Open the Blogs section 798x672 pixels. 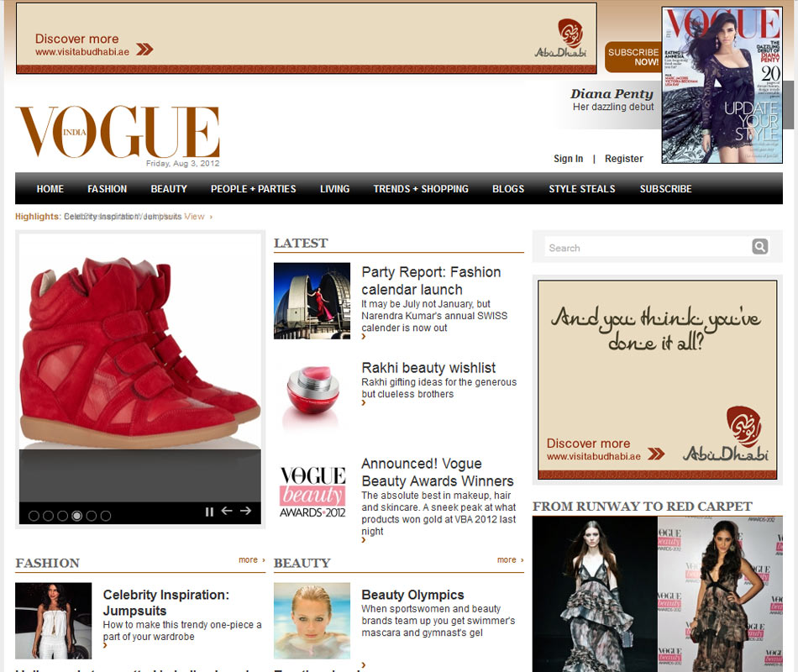tap(508, 189)
